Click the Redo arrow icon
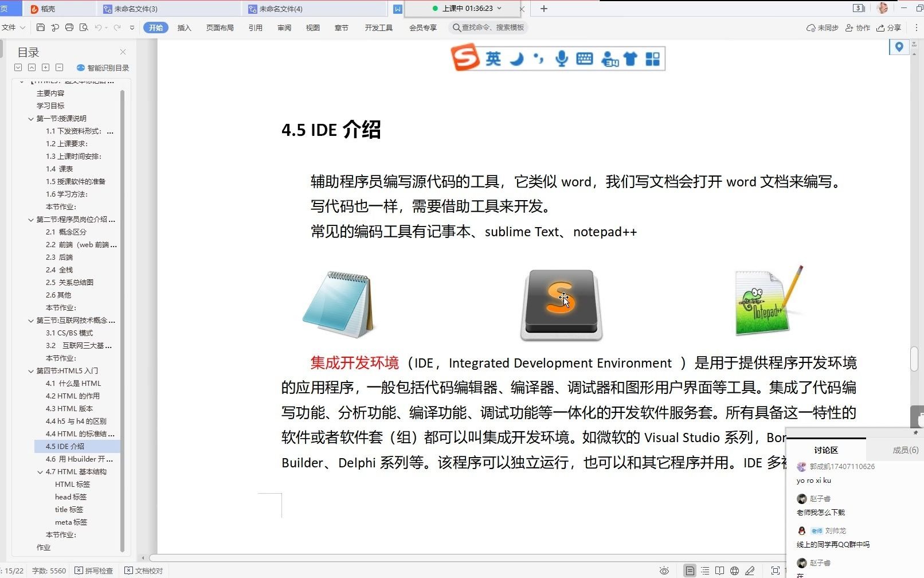The width and height of the screenshot is (924, 578). coord(118,28)
